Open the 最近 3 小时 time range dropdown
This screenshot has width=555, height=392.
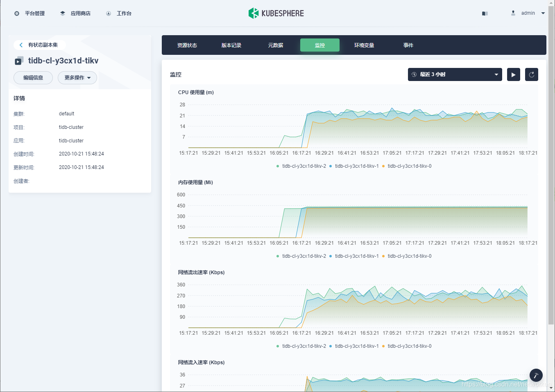point(455,74)
